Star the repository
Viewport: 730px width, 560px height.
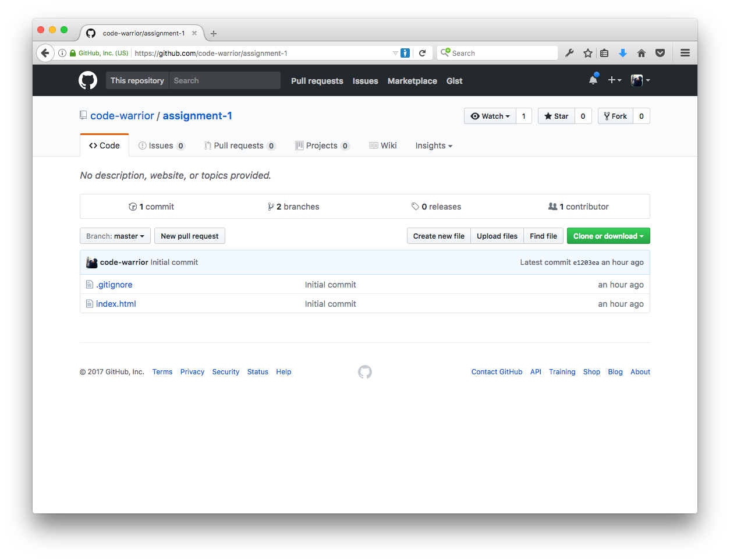557,116
